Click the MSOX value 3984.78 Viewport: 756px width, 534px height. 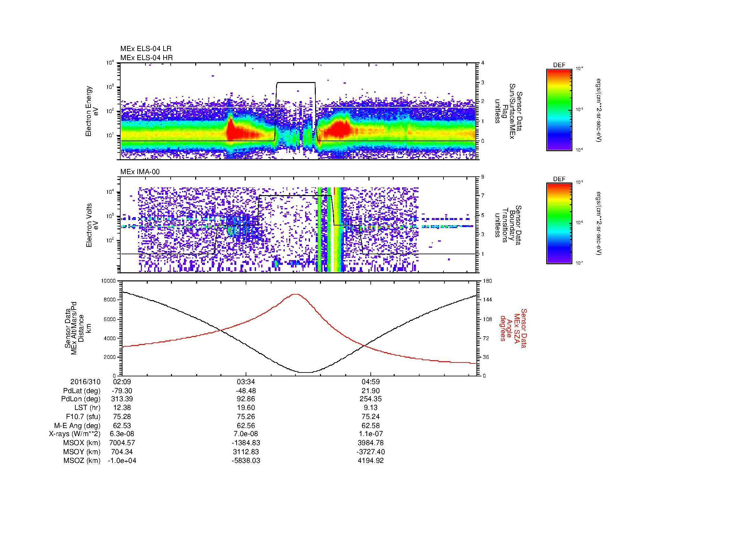pyautogui.click(x=371, y=443)
